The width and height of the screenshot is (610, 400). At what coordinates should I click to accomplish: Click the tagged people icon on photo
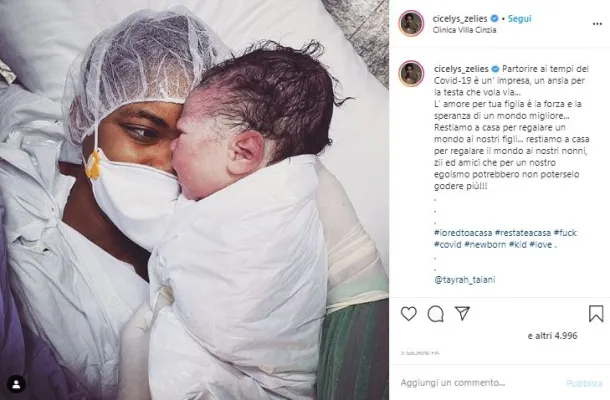[x=16, y=384]
